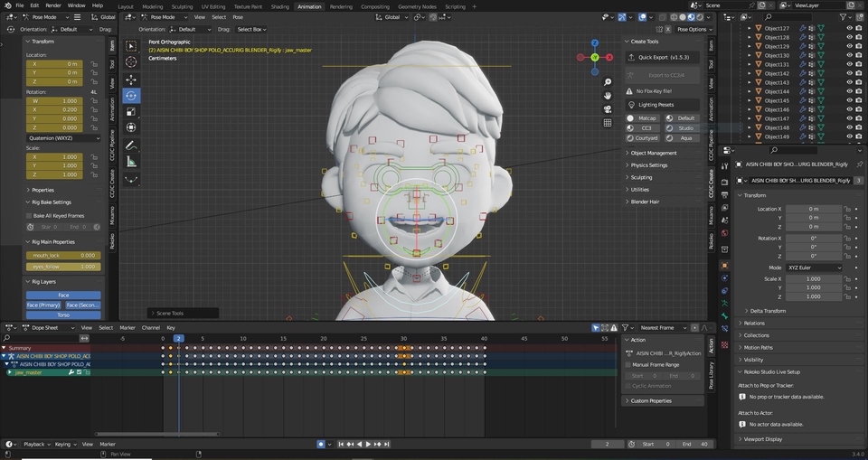Click the Torso rig layer button
Image resolution: width=868 pixels, height=460 pixels.
pos(63,315)
